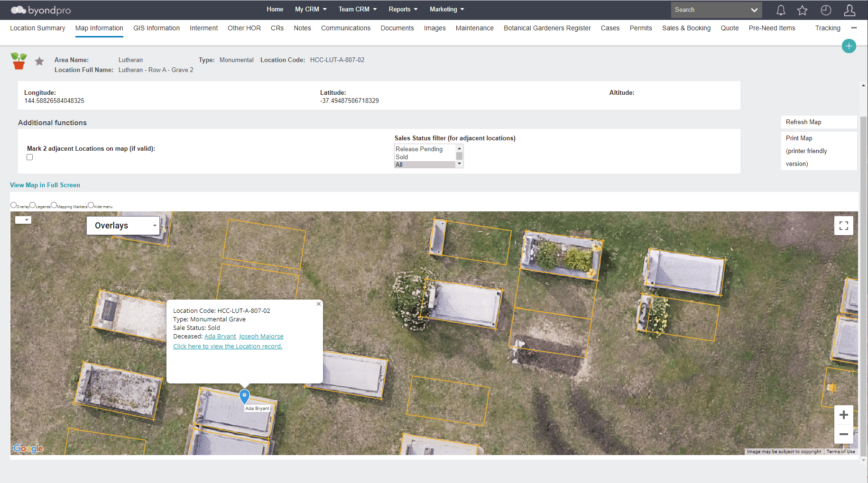The width and height of the screenshot is (868, 483).
Task: Select the Mapping Markers radio button
Action: 54,205
